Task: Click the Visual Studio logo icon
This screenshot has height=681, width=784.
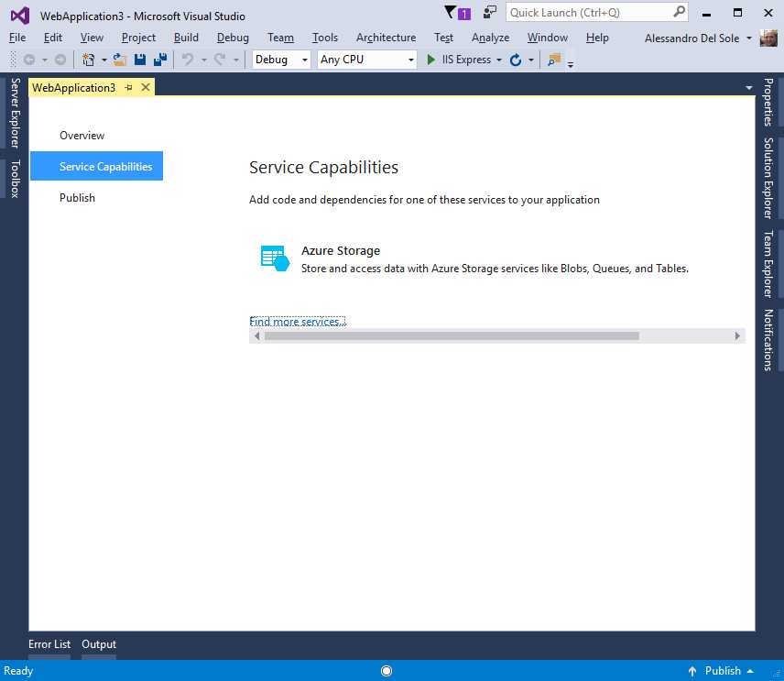Action: 20,16
